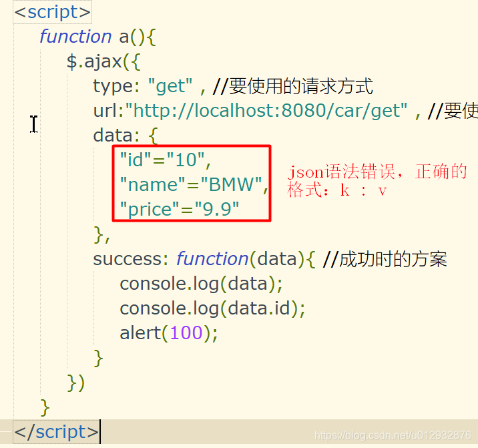Click the 'console.log(data.id);' line
Screen dimensions: 478x448
click(x=212, y=308)
